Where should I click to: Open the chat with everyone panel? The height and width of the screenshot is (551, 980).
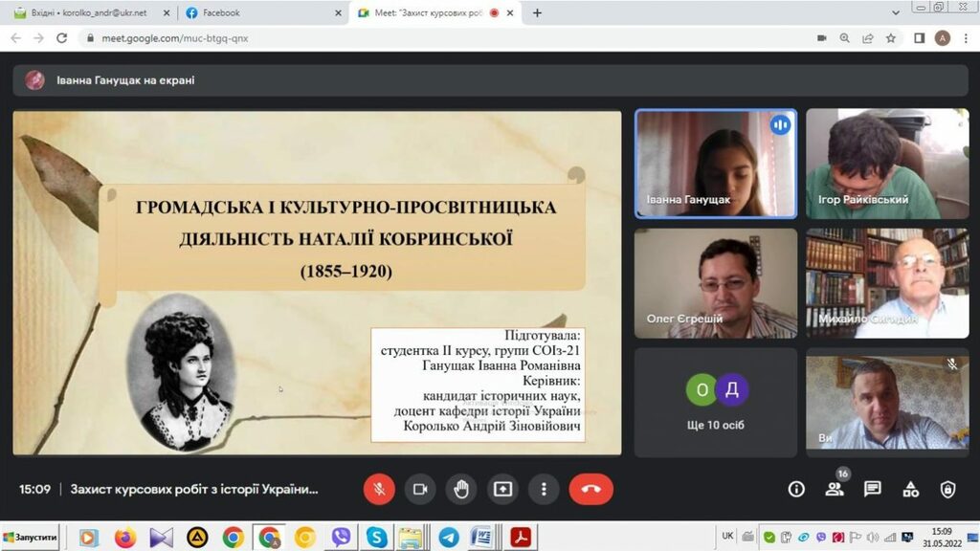tap(872, 489)
